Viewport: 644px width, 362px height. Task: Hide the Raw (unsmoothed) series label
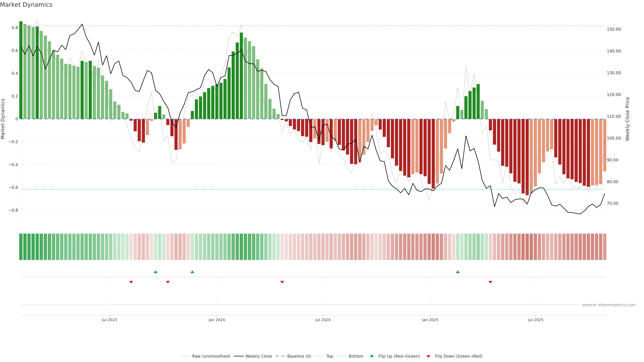pos(211,356)
